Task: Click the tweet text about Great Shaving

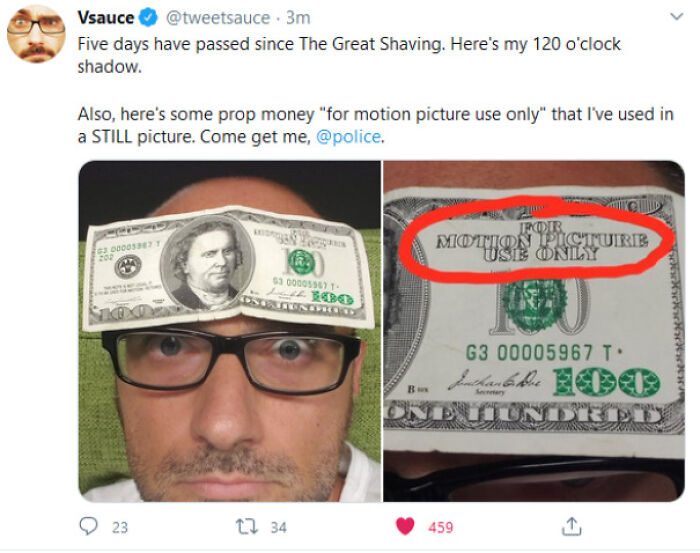Action: 349,55
